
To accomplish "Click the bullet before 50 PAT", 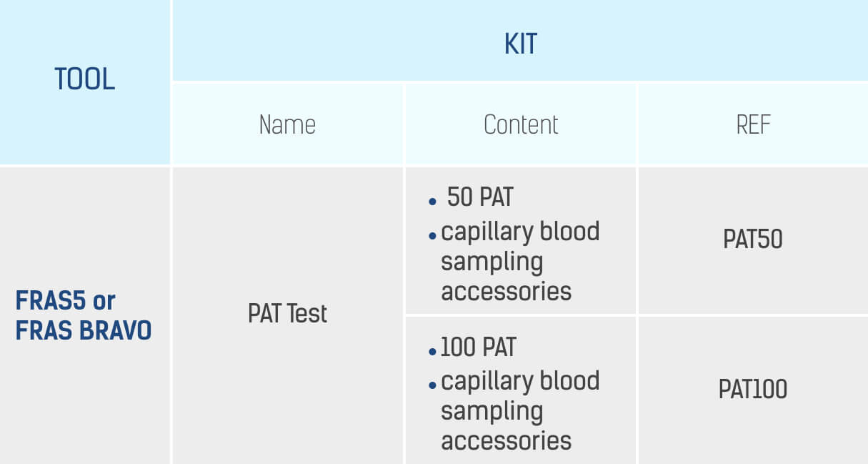I will tap(432, 202).
